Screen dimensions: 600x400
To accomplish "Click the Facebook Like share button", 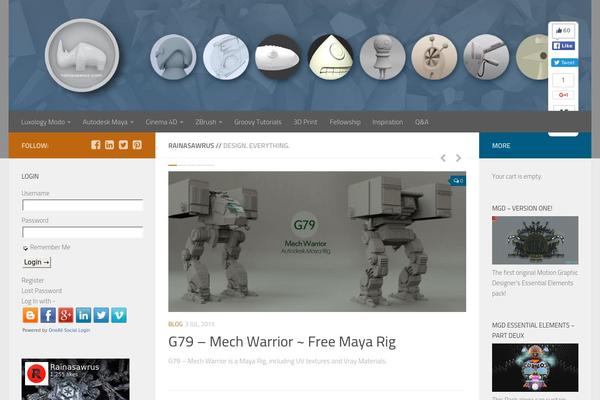I will click(x=563, y=46).
